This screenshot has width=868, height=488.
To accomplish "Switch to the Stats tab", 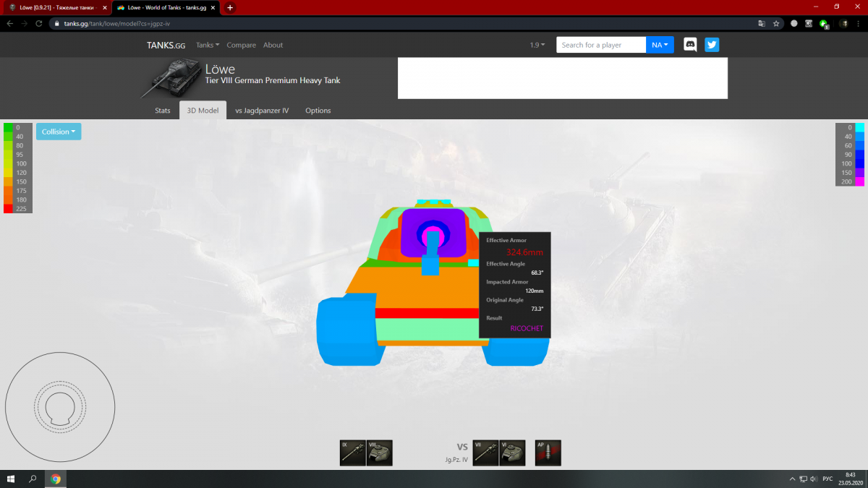I will (163, 111).
